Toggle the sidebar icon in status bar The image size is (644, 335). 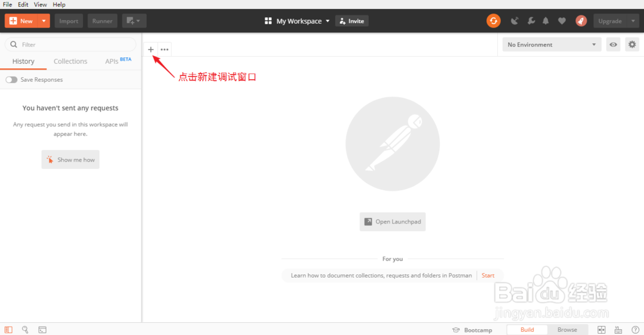[8, 330]
